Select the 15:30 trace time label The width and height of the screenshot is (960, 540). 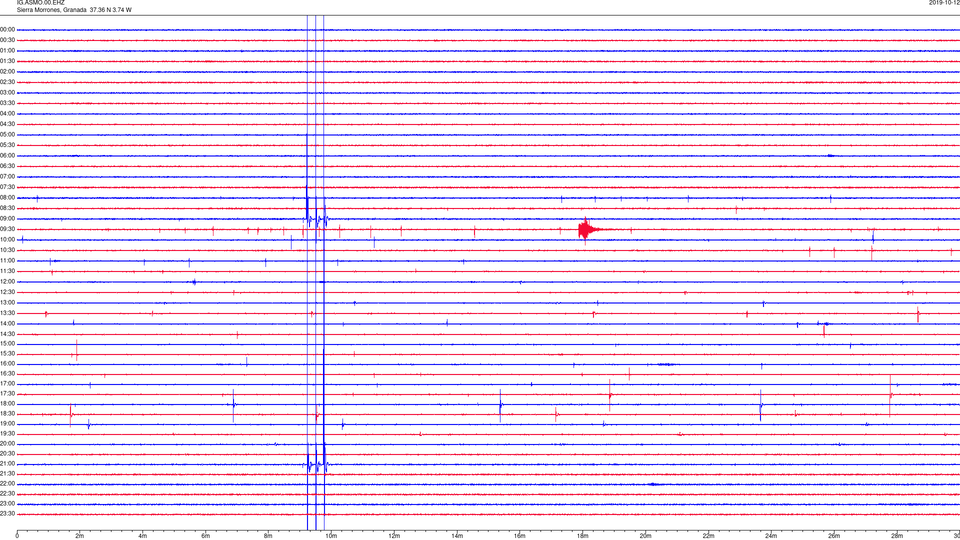pyautogui.click(x=7, y=353)
